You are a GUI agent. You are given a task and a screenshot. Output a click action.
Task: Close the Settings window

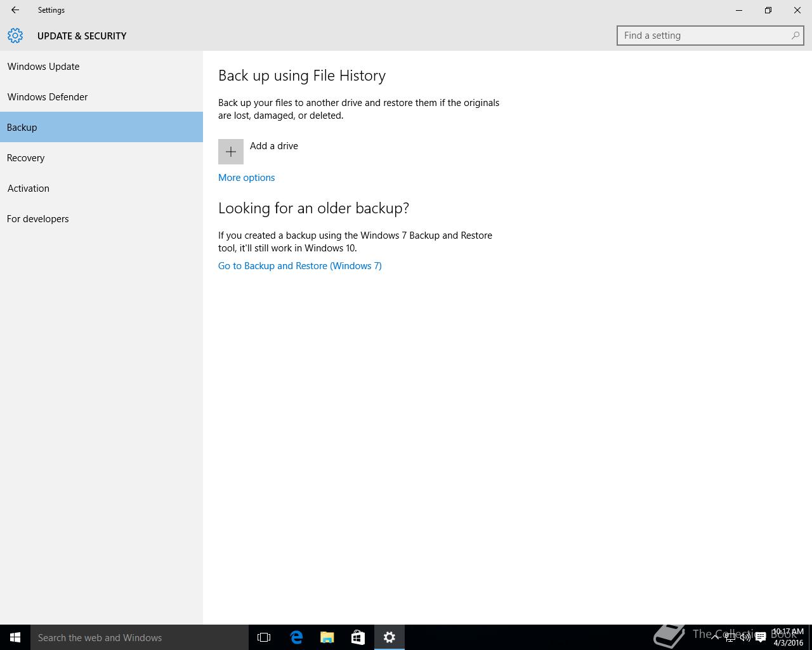797,10
